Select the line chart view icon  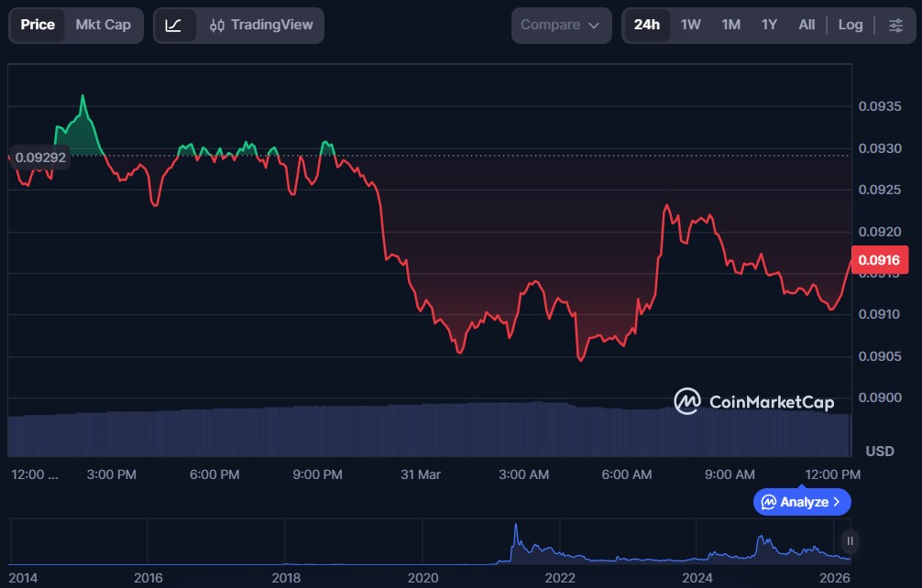click(x=173, y=25)
